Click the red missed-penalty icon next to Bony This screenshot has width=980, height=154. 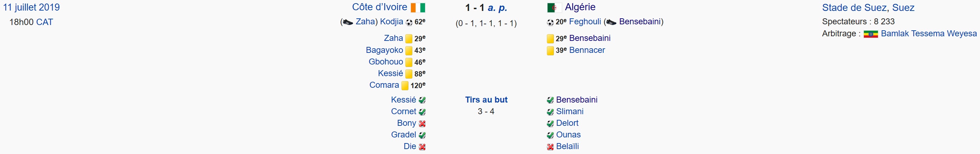[x=422, y=124]
